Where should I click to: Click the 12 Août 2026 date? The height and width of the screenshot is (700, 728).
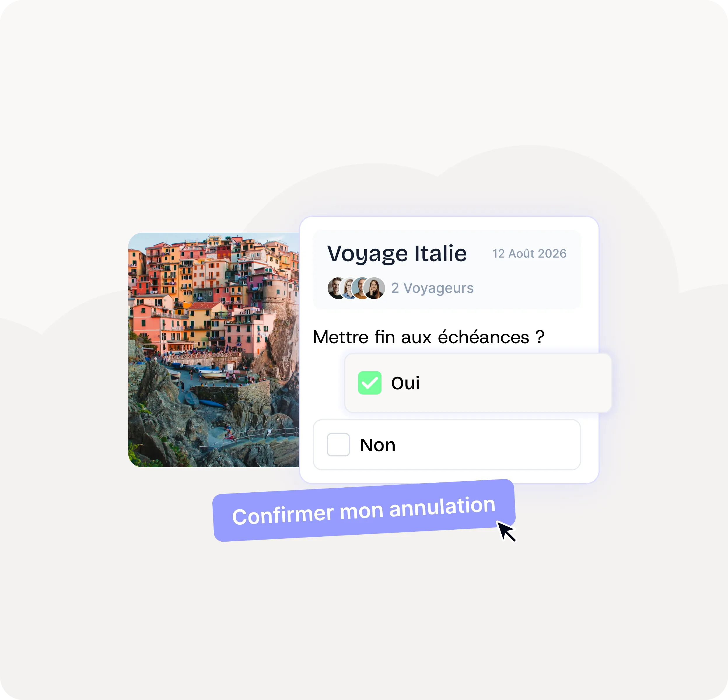click(529, 254)
